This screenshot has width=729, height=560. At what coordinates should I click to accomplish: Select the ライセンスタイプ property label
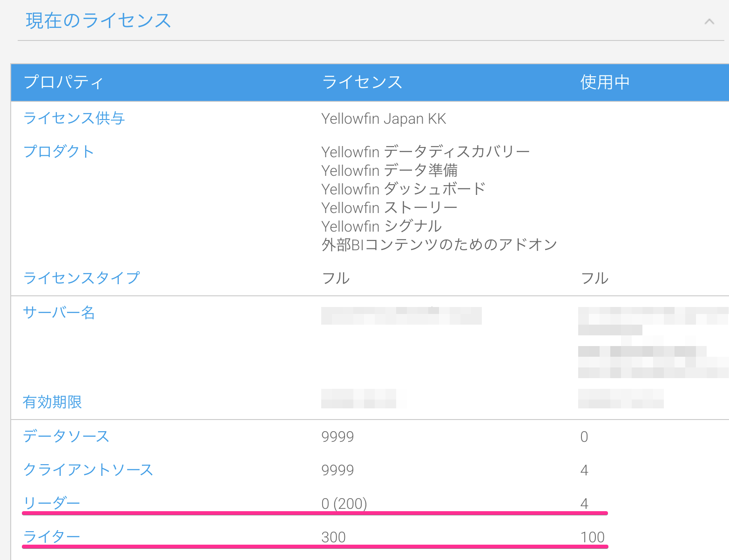click(x=81, y=278)
